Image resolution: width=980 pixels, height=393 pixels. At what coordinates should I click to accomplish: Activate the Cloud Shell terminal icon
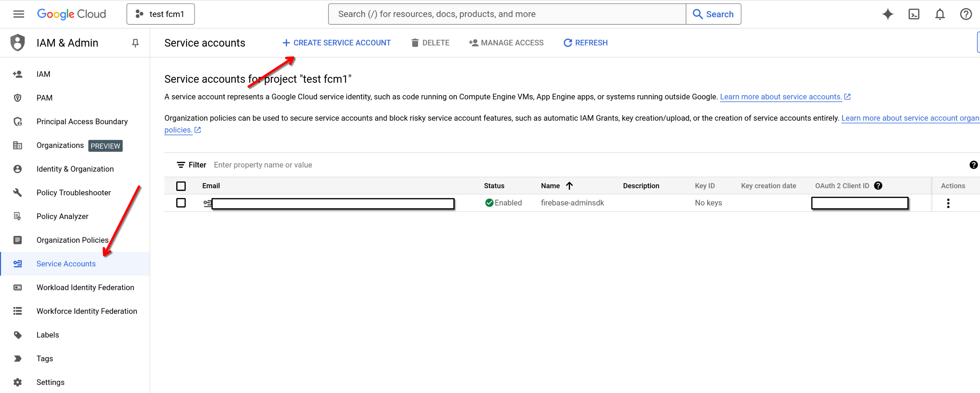click(914, 14)
